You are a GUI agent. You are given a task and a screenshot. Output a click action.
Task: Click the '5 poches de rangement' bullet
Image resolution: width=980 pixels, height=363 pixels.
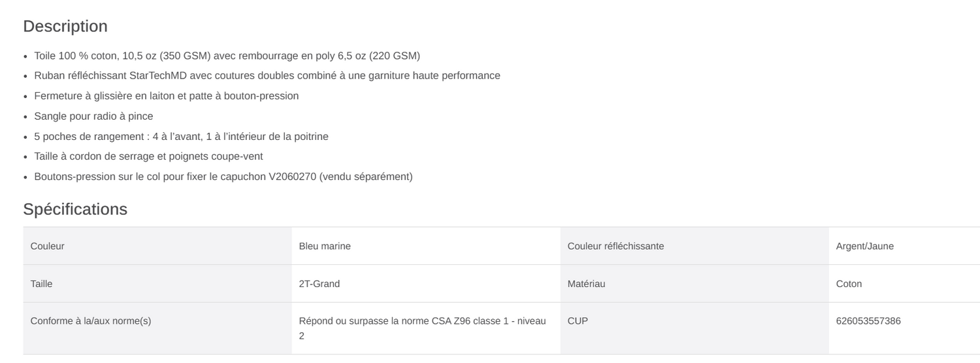coord(181,137)
